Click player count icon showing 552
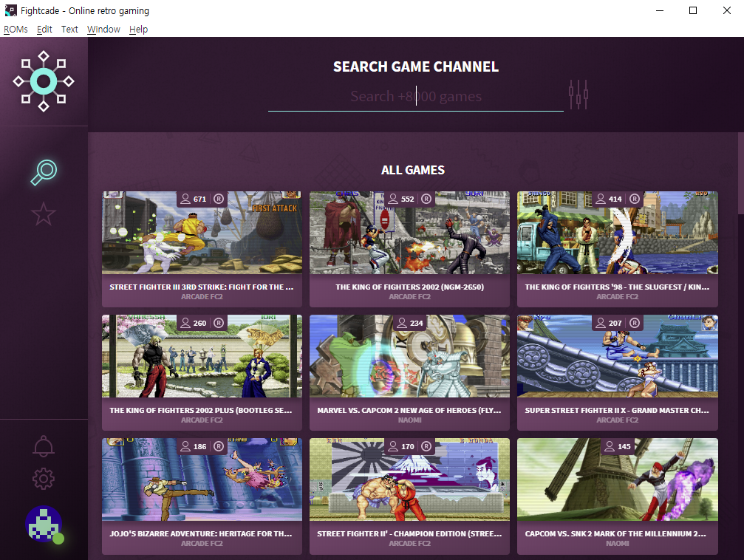This screenshot has width=744, height=560. pos(393,199)
